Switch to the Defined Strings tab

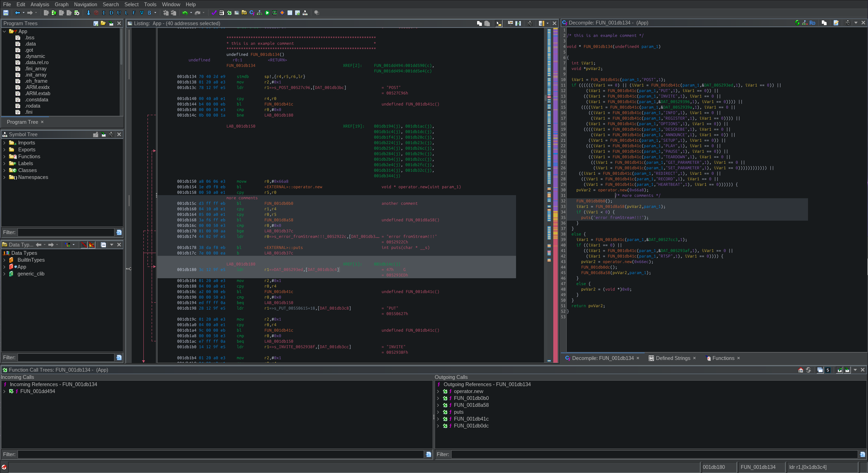click(673, 358)
